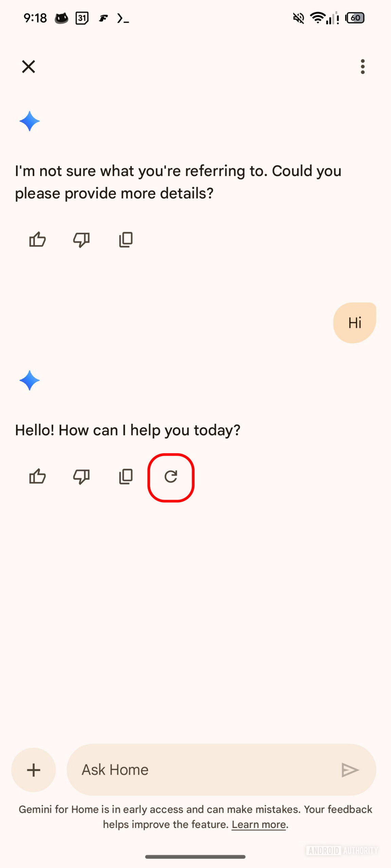Tap the sparkle icon above the Hello reply
Image resolution: width=391 pixels, height=868 pixels.
[x=30, y=380]
